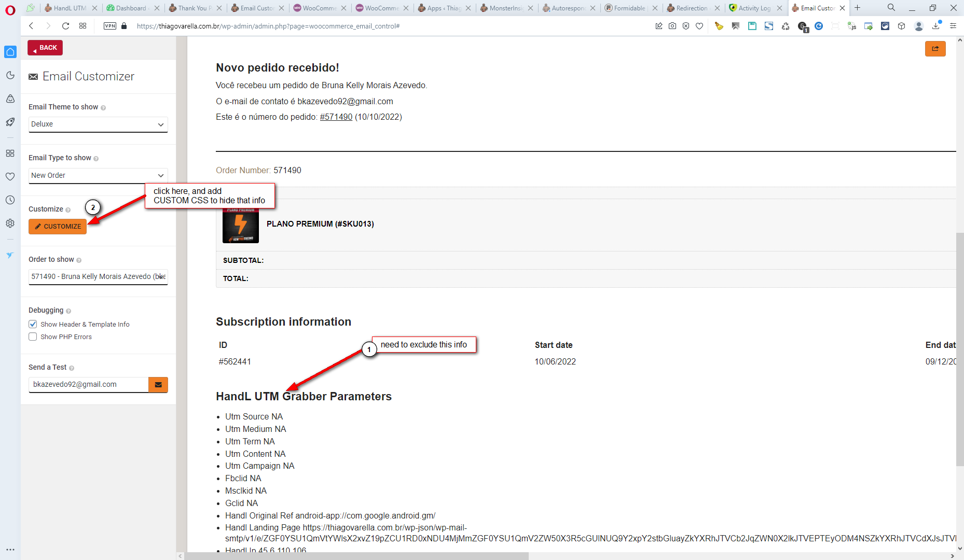
Task: Open the sidebar three-dots setup menu
Action: coord(10,550)
